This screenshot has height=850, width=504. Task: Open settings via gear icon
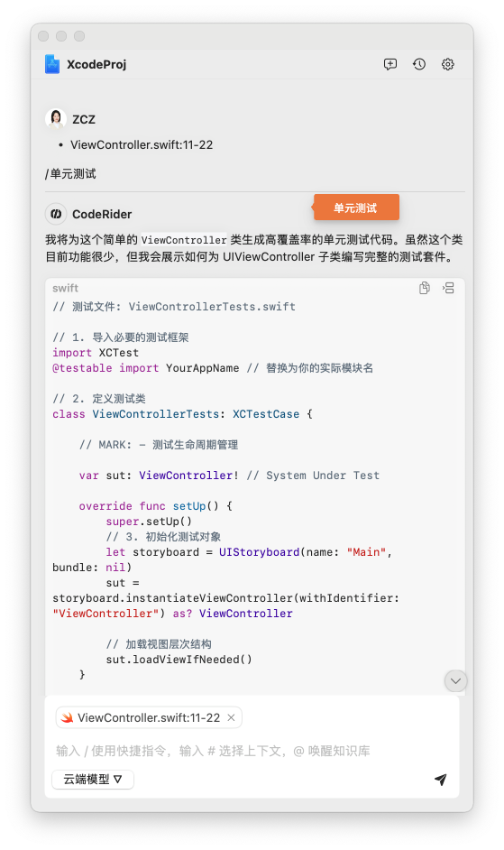coord(447,64)
